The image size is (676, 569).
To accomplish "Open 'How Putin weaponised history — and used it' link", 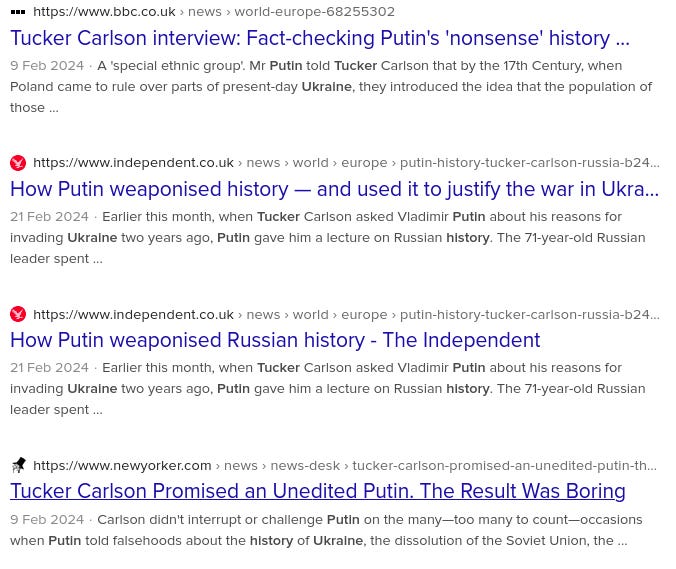I will pos(335,189).
